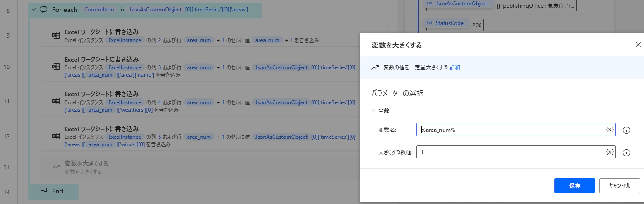Open variable picker for 大きくする数値 field
Screen dimensions: 644x204
click(610, 152)
